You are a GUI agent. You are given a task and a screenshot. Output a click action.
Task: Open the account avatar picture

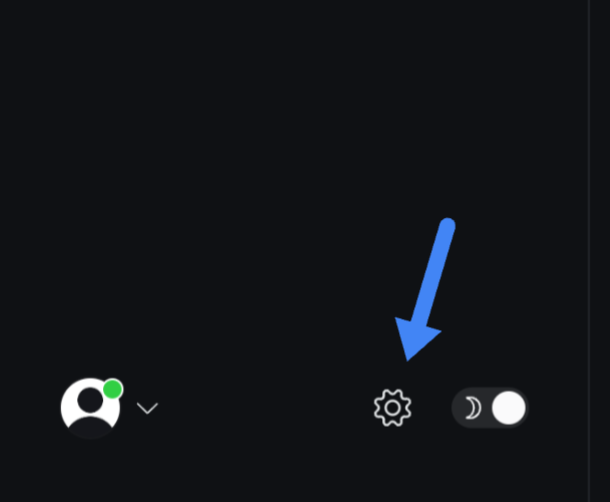coord(90,408)
